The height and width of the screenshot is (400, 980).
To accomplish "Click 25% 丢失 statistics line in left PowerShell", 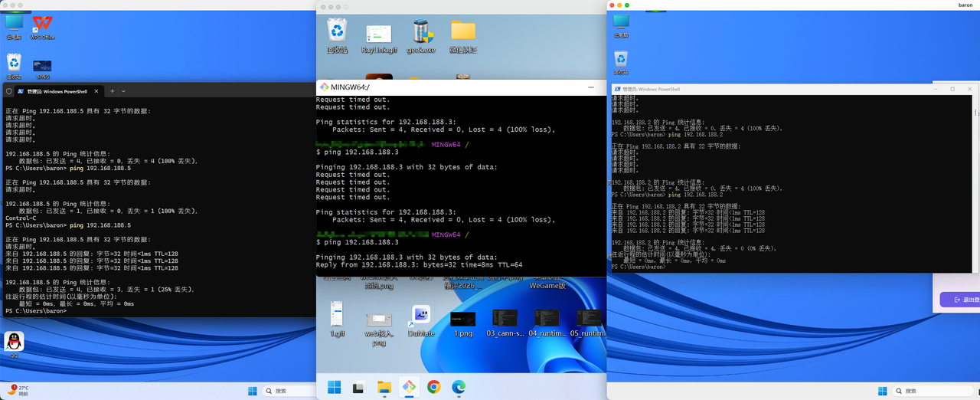I will [x=108, y=288].
